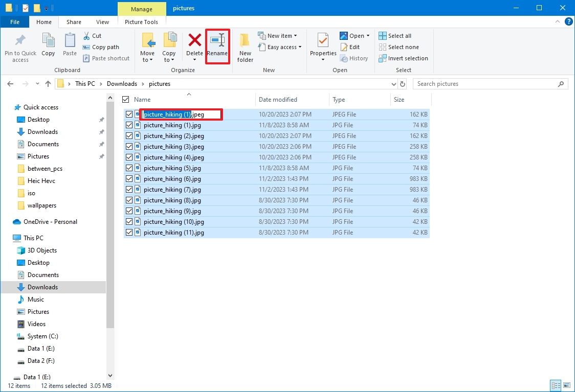Click the Pin to Quick access icon
Image resolution: width=575 pixels, height=392 pixels.
point(20,46)
